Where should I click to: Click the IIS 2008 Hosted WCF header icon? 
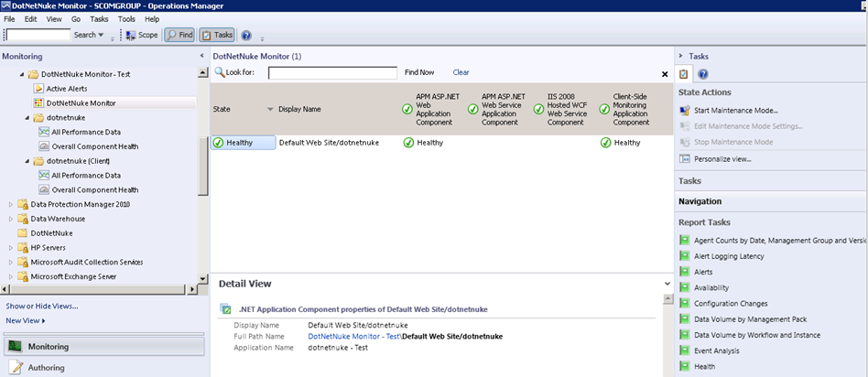(x=538, y=109)
